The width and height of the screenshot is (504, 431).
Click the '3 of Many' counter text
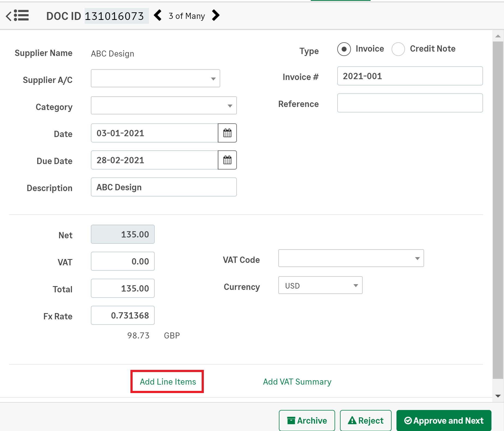pos(187,16)
